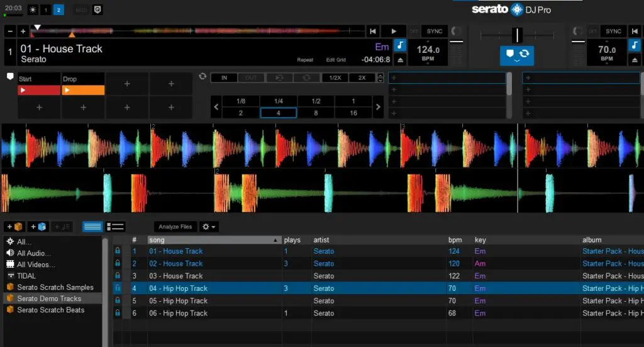Jump to track start on deck 2

(x=635, y=31)
